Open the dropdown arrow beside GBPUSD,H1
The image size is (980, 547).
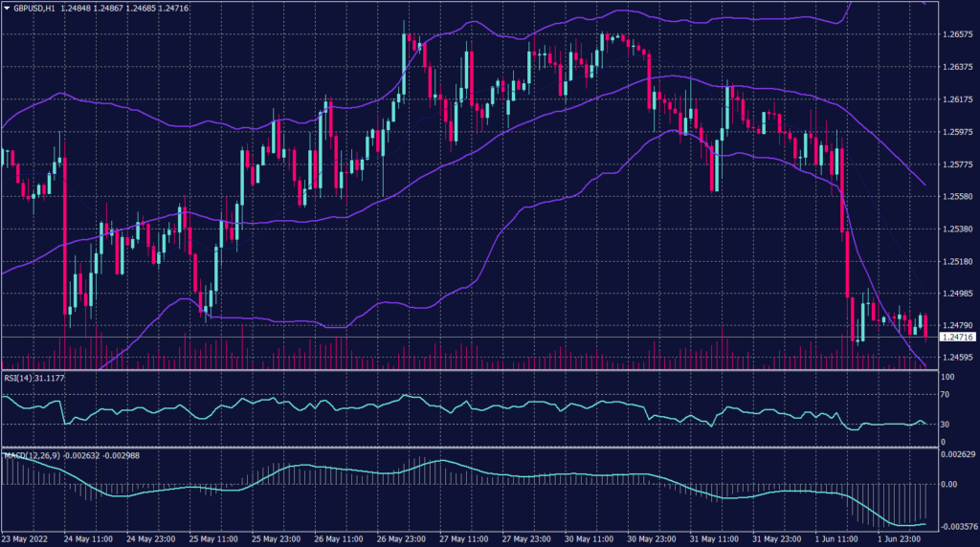click(6, 7)
